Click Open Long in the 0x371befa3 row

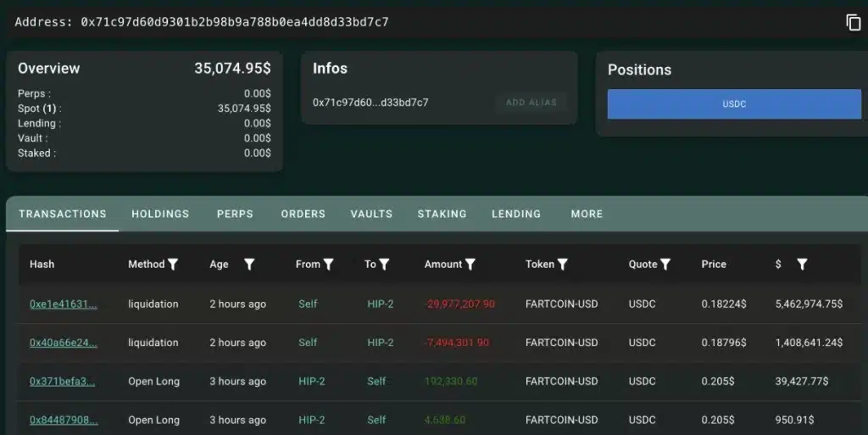tap(154, 382)
